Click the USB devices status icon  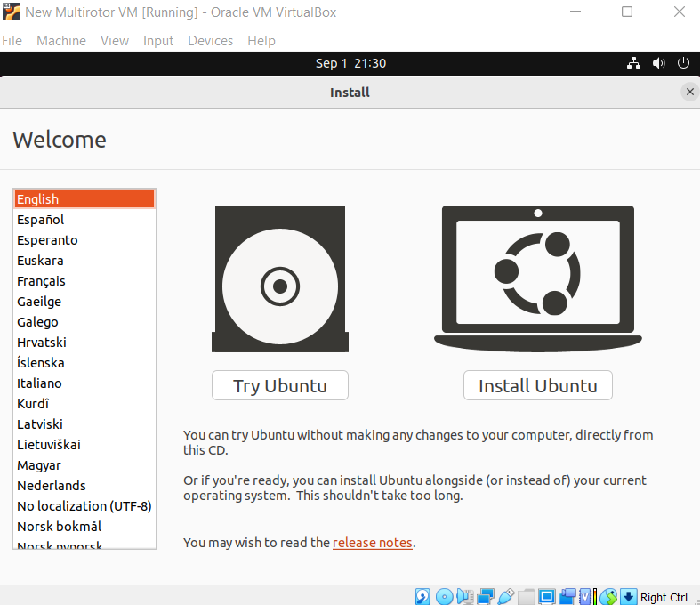click(x=506, y=596)
